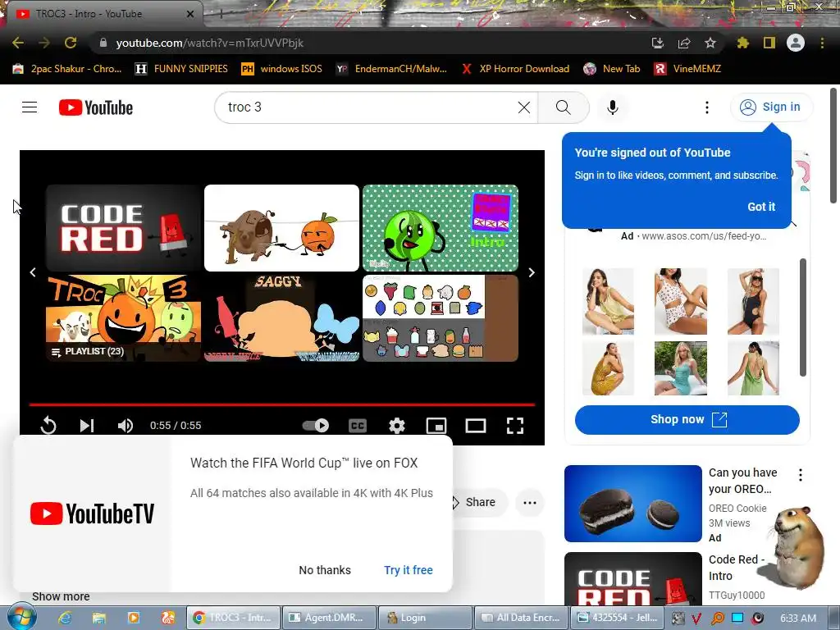Open the TROC 3 playlist thumbnail
This screenshot has width=840, height=630.
coord(123,318)
